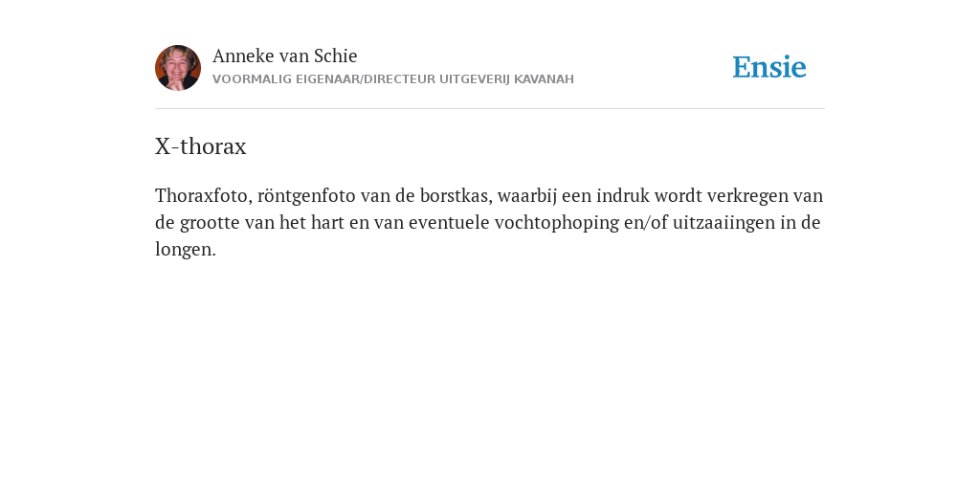
Task: Click the word longen at paragraph end
Action: coord(185,250)
